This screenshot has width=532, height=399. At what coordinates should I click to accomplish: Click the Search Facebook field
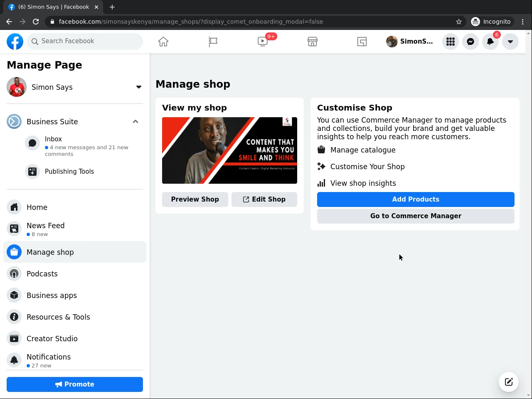tap(85, 41)
